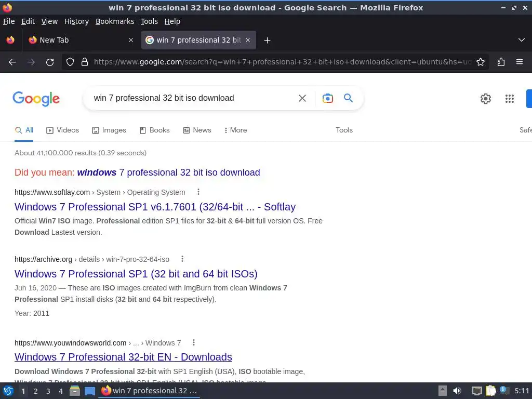Open the Tools menu in menu bar
Image resolution: width=532 pixels, height=399 pixels.
coord(149,21)
